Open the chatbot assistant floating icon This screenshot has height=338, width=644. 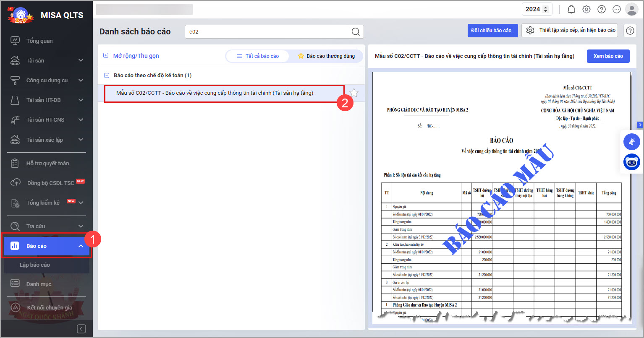tap(631, 162)
